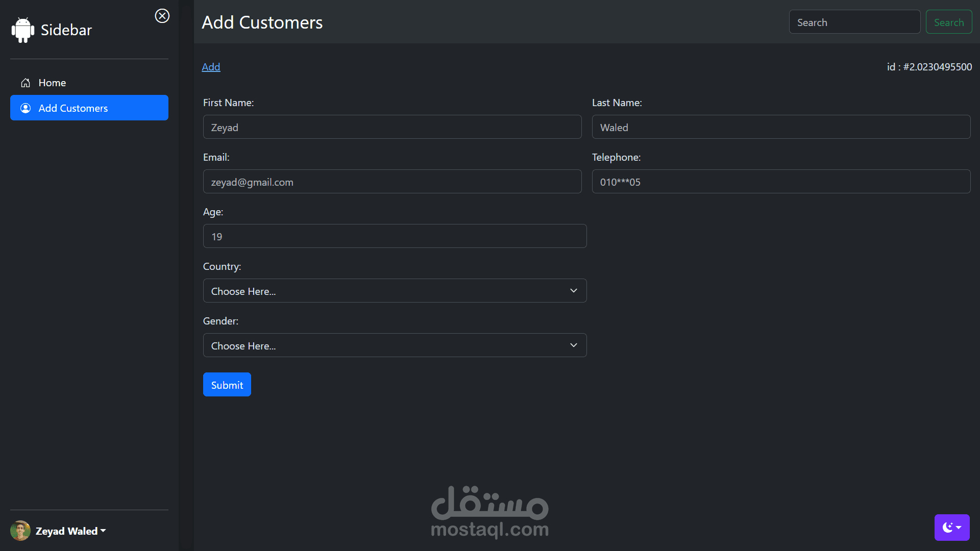980x551 pixels.
Task: Click the Telephone input field
Action: pyautogui.click(x=781, y=182)
